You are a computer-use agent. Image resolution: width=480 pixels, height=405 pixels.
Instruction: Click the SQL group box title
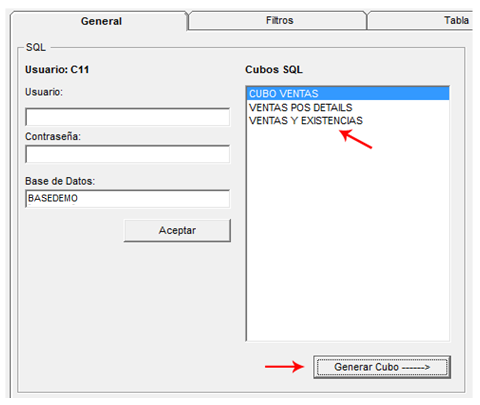36,47
